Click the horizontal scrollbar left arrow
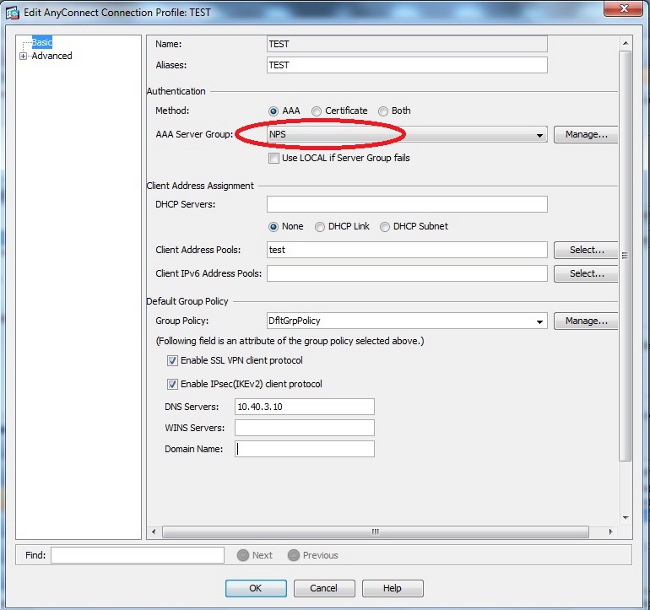 click(x=154, y=532)
